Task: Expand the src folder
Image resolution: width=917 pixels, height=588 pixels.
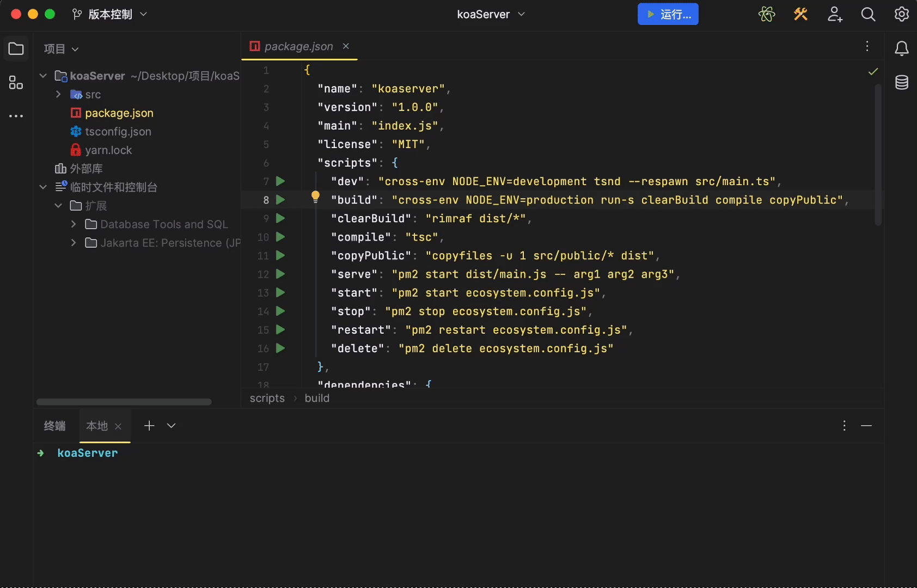Action: pyautogui.click(x=58, y=94)
